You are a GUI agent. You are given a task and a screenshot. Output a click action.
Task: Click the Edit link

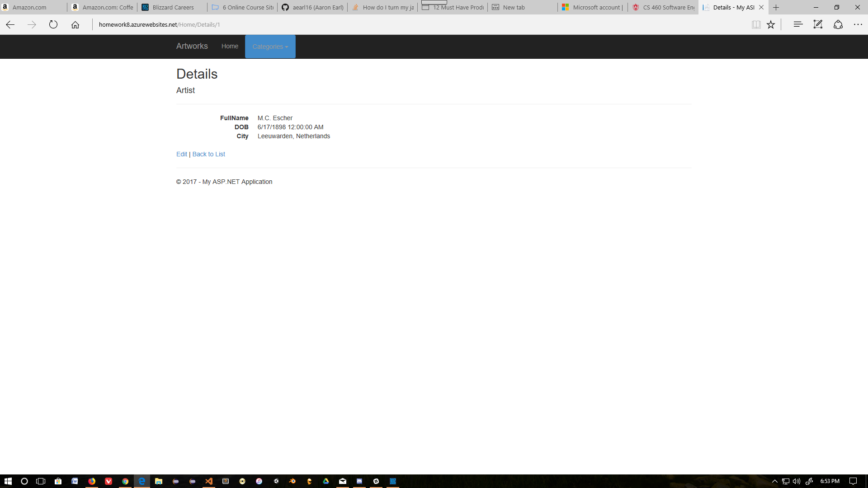[181, 154]
